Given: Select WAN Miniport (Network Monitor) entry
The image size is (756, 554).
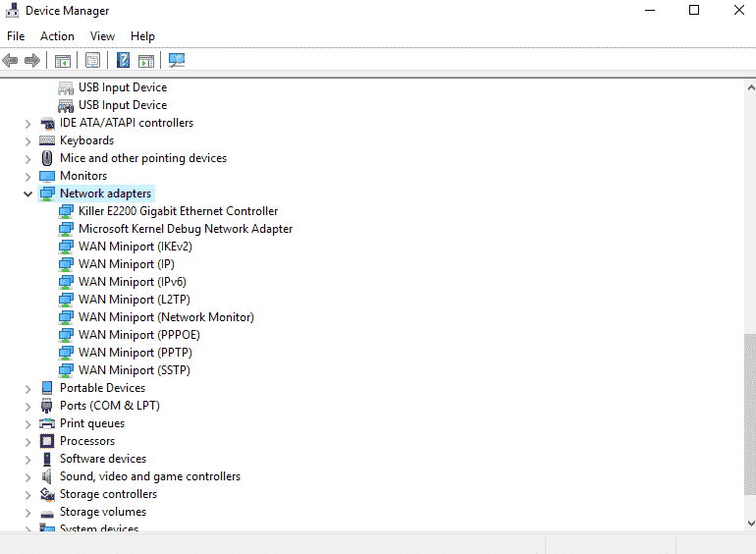Looking at the screenshot, I should click(166, 317).
